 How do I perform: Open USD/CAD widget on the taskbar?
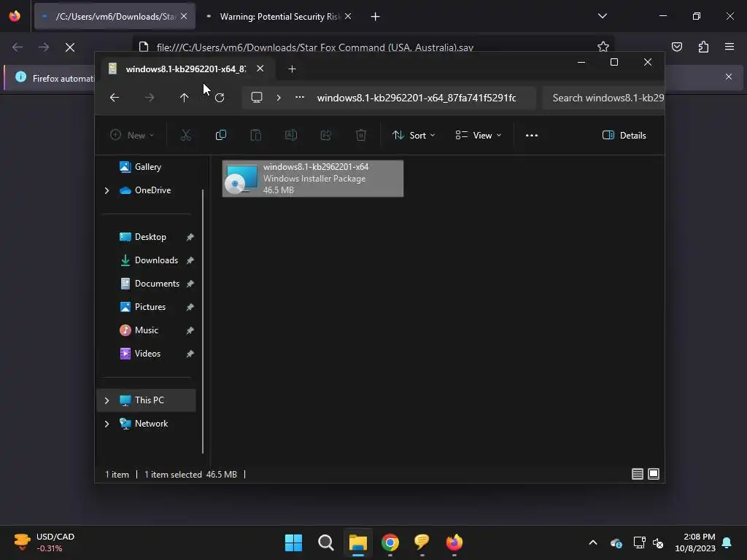tap(44, 542)
